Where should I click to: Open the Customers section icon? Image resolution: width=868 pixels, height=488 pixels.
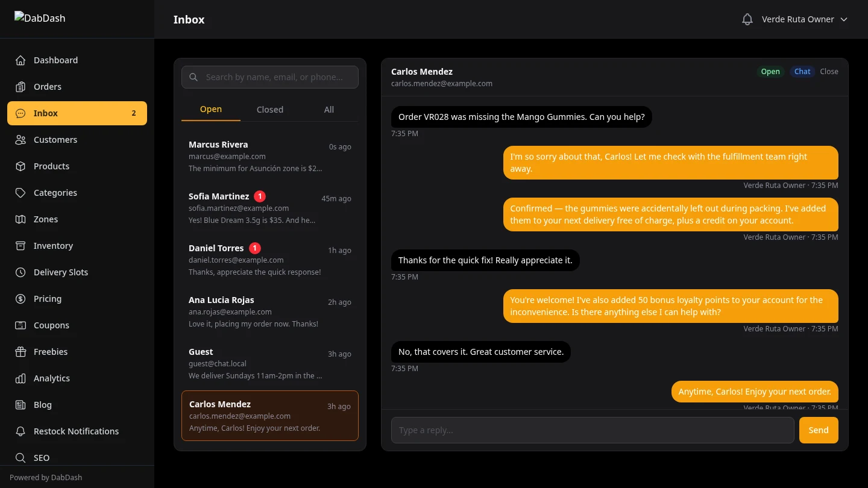click(20, 139)
